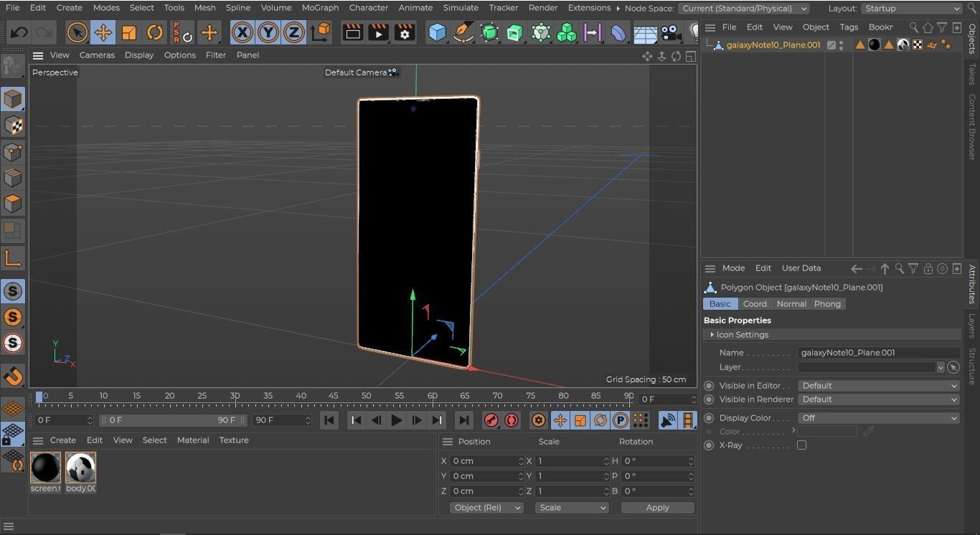Click the Undo arrow icon

[19, 32]
